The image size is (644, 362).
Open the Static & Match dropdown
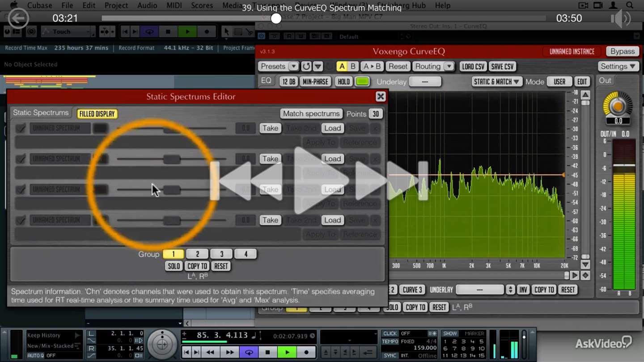pyautogui.click(x=496, y=82)
